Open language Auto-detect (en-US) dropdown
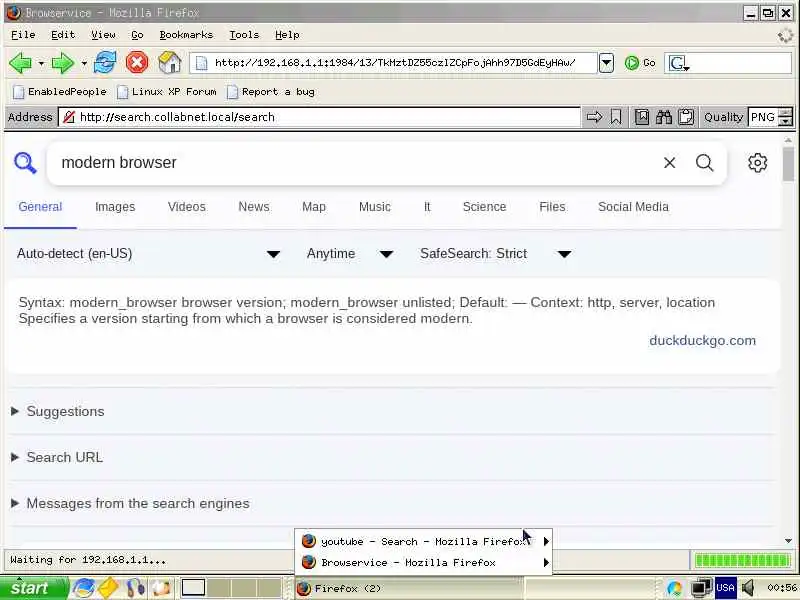 pos(148,254)
